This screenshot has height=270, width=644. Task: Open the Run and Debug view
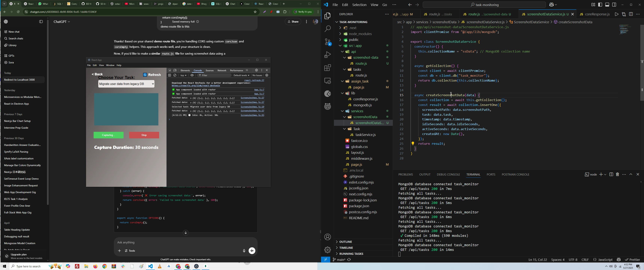pos(327,55)
